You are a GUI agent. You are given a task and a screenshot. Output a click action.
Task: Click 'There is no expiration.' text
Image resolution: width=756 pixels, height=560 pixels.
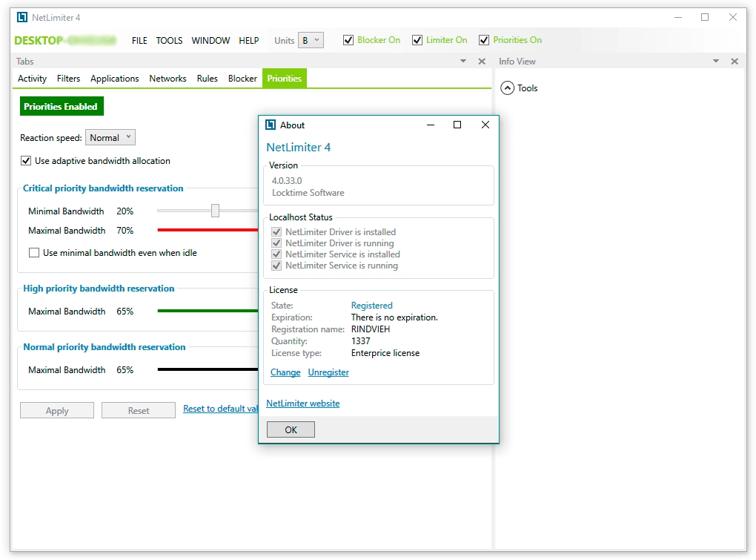[x=394, y=317]
